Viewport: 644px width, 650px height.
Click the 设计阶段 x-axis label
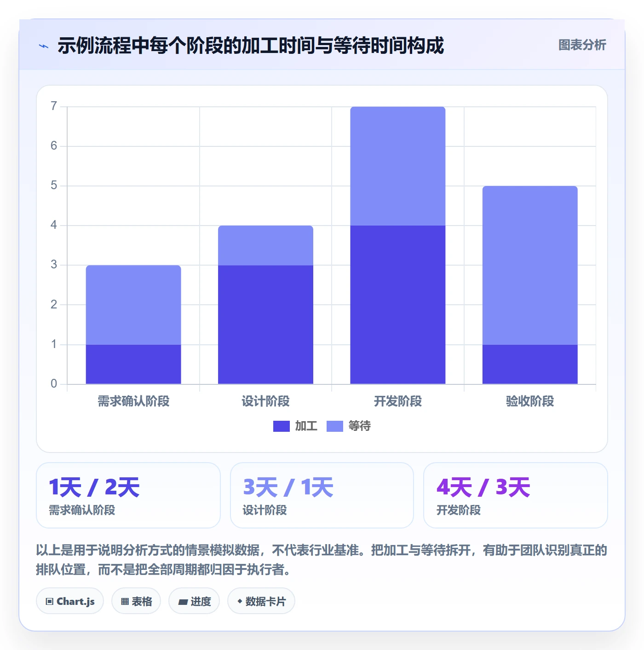pyautogui.click(x=265, y=401)
